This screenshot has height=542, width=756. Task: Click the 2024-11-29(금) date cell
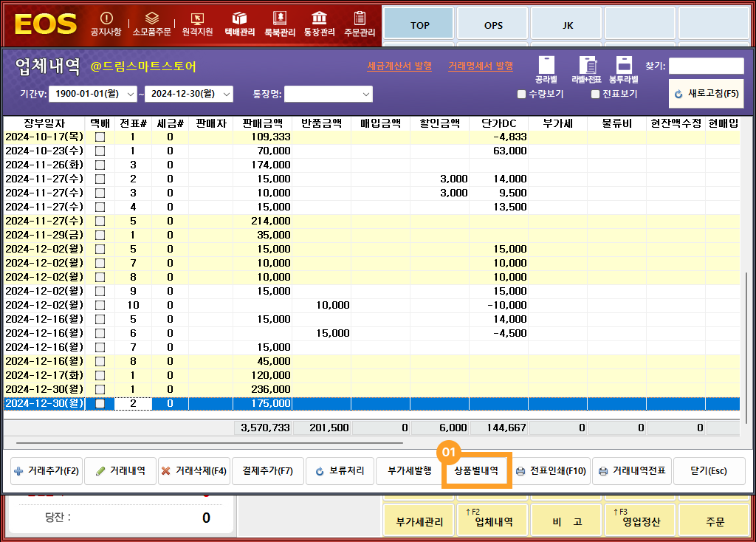tap(44, 236)
